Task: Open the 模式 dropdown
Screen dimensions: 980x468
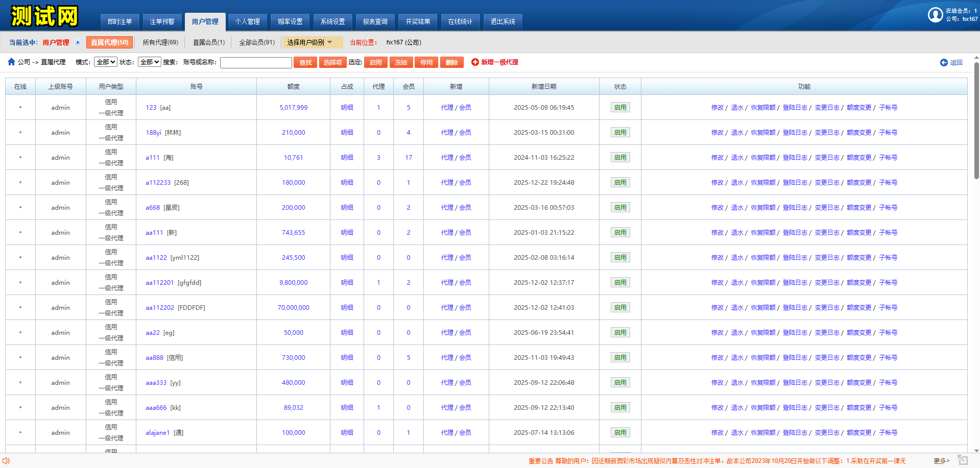Action: tap(106, 62)
